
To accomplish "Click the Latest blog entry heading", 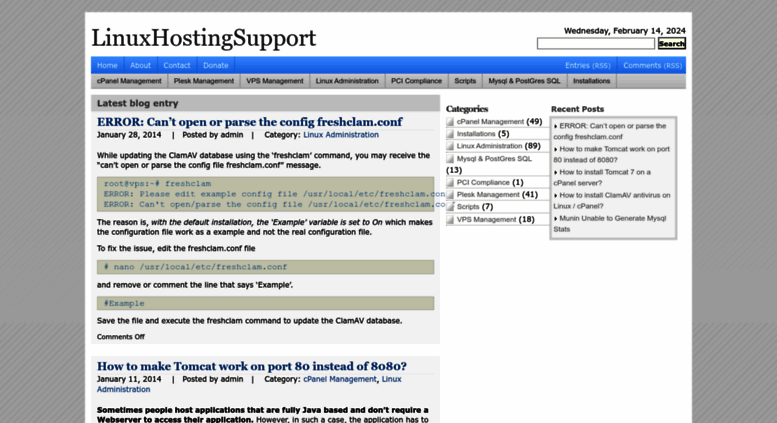I will click(138, 103).
